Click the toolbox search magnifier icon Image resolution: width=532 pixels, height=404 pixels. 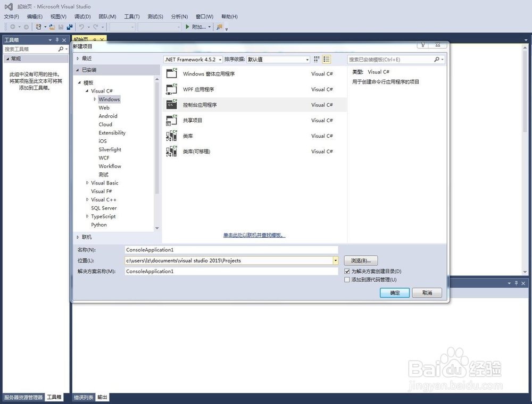(x=61, y=49)
